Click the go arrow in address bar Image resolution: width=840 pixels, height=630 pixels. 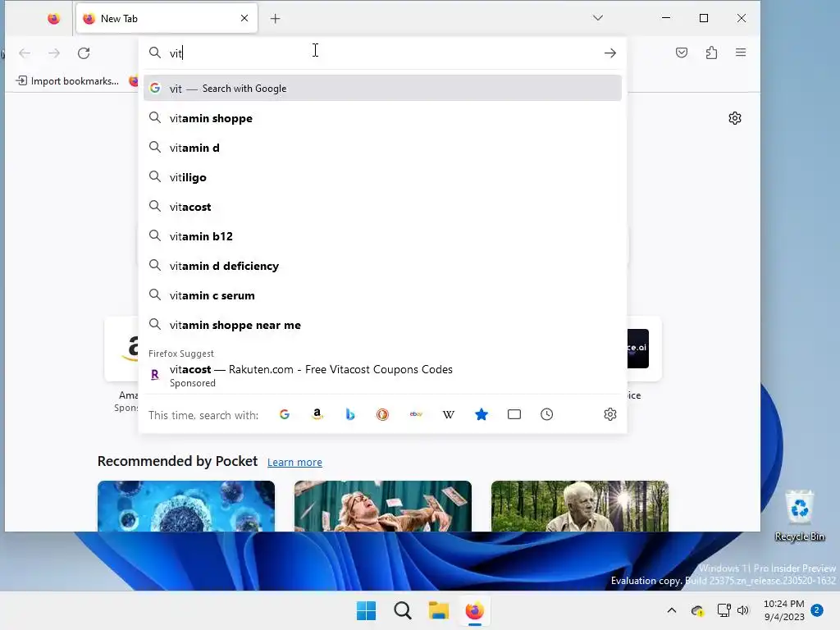pos(609,53)
